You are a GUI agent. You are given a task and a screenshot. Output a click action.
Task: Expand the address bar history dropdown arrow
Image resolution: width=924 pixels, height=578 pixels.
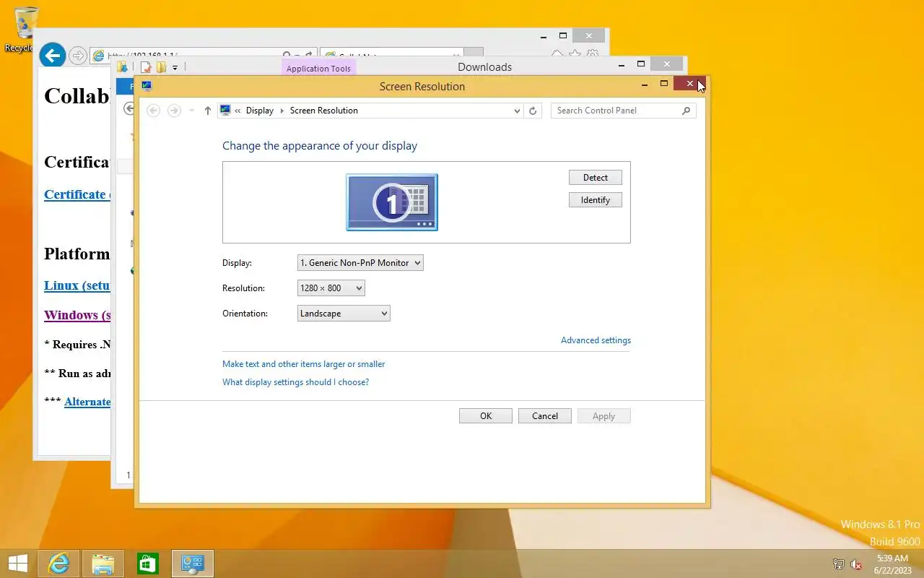click(517, 111)
